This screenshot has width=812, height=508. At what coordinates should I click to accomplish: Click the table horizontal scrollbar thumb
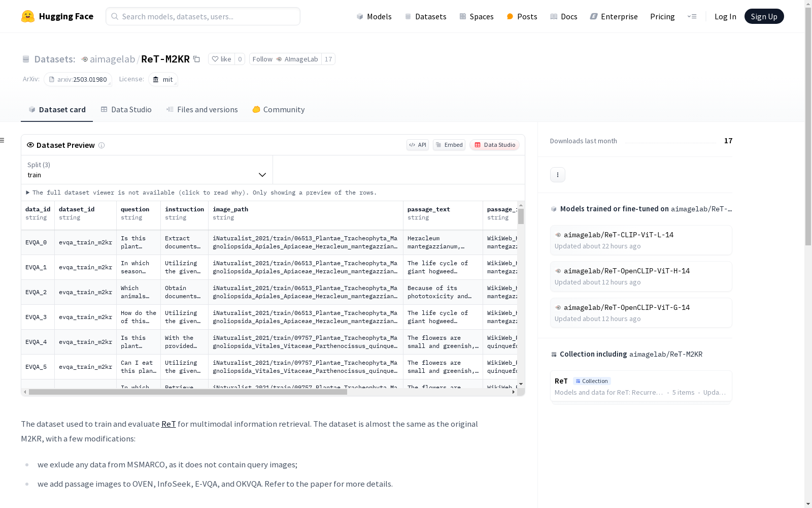188,392
